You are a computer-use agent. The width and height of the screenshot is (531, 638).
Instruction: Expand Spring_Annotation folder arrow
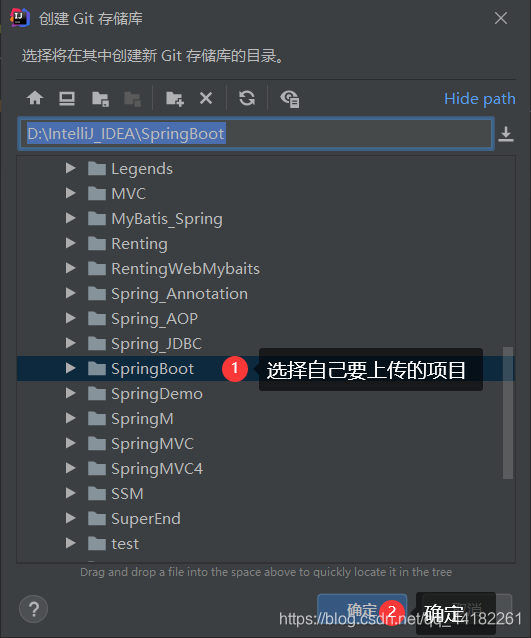71,293
